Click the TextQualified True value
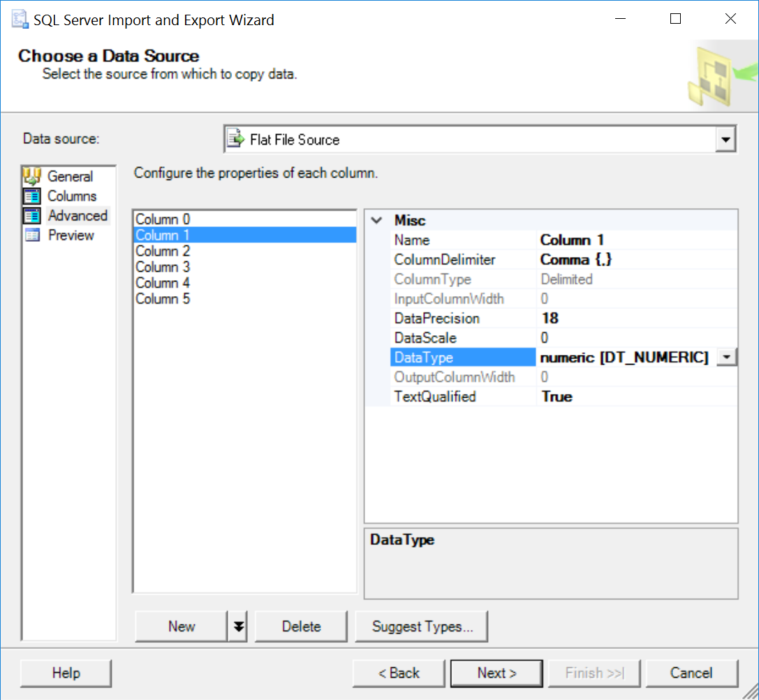The height and width of the screenshot is (700, 759). pyautogui.click(x=557, y=397)
